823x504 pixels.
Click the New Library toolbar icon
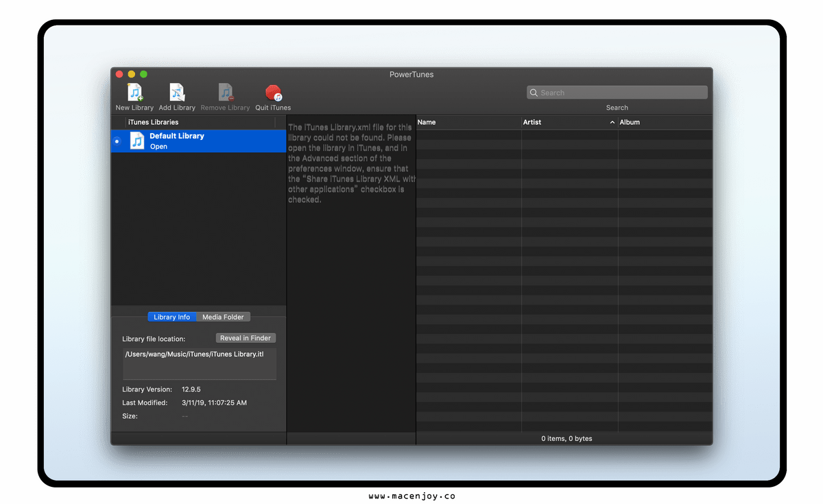tap(135, 93)
